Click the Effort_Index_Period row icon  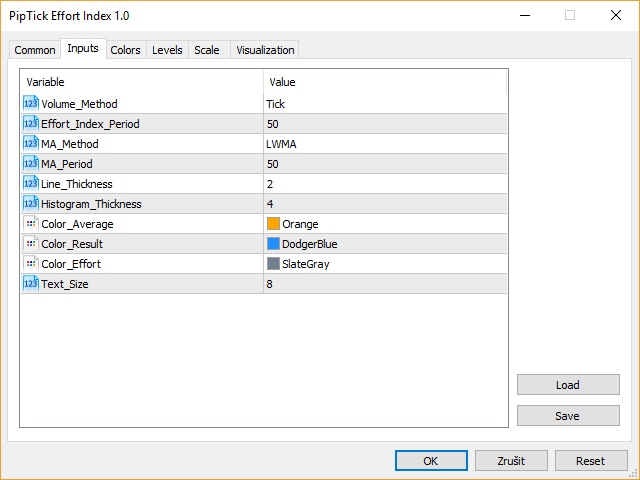tap(30, 124)
